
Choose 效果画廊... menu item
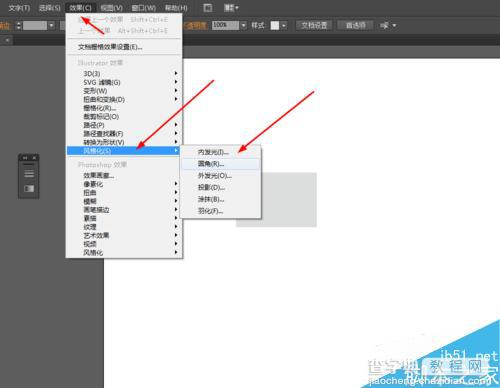(124, 175)
